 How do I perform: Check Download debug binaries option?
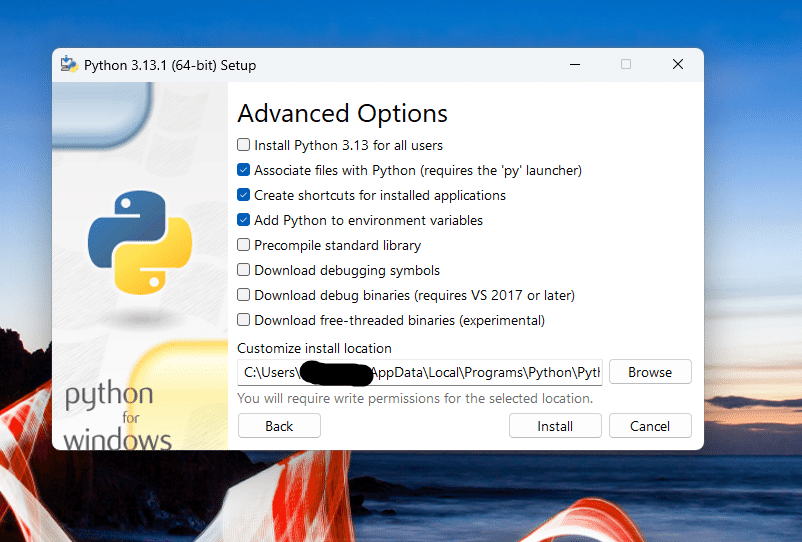[x=243, y=295]
